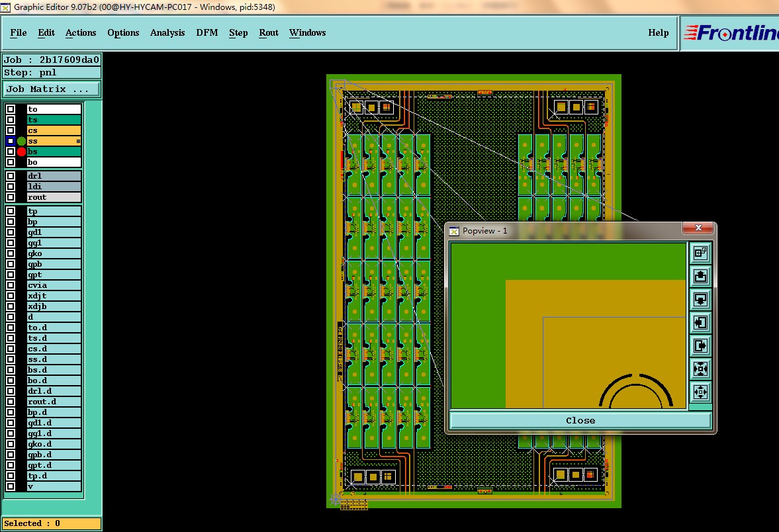Select the rout.d layer name
779x532 pixels.
[54, 402]
